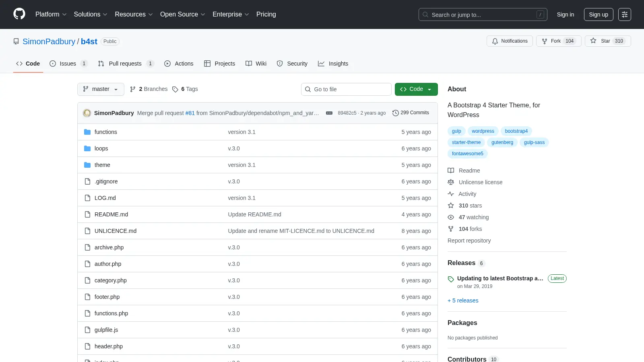Image resolution: width=644 pixels, height=362 pixels.
Task: Open the SimonPadbury owner profile link
Action: [x=49, y=41]
